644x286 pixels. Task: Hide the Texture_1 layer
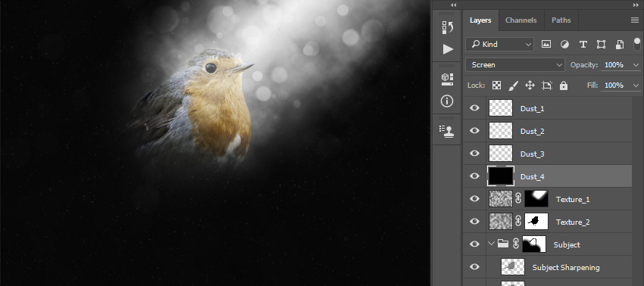pyautogui.click(x=474, y=198)
